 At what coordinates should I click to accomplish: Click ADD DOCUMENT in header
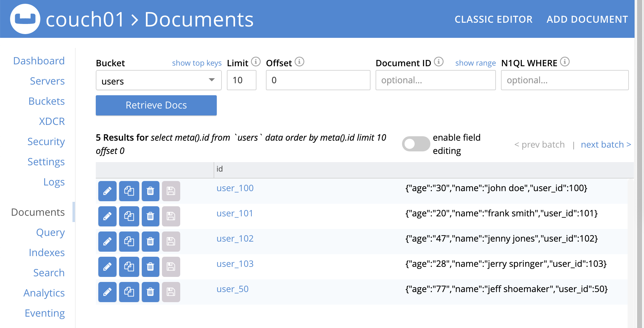[x=587, y=19]
